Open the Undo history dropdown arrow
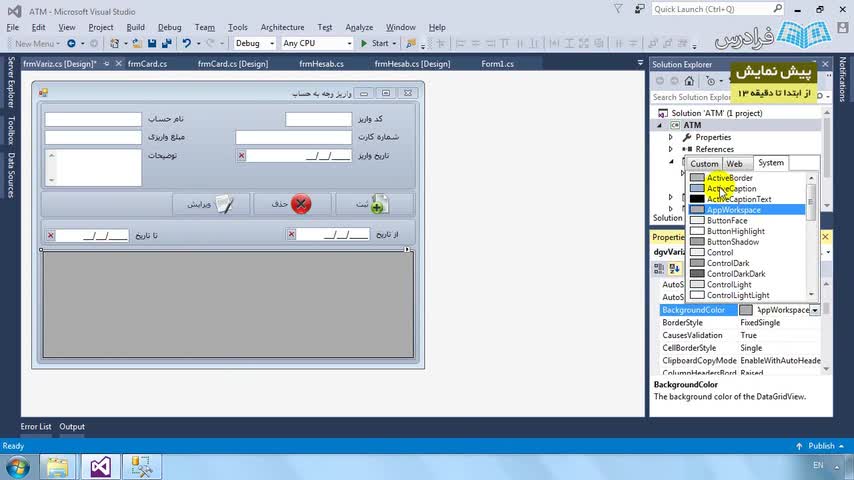The width and height of the screenshot is (854, 480). point(198,43)
